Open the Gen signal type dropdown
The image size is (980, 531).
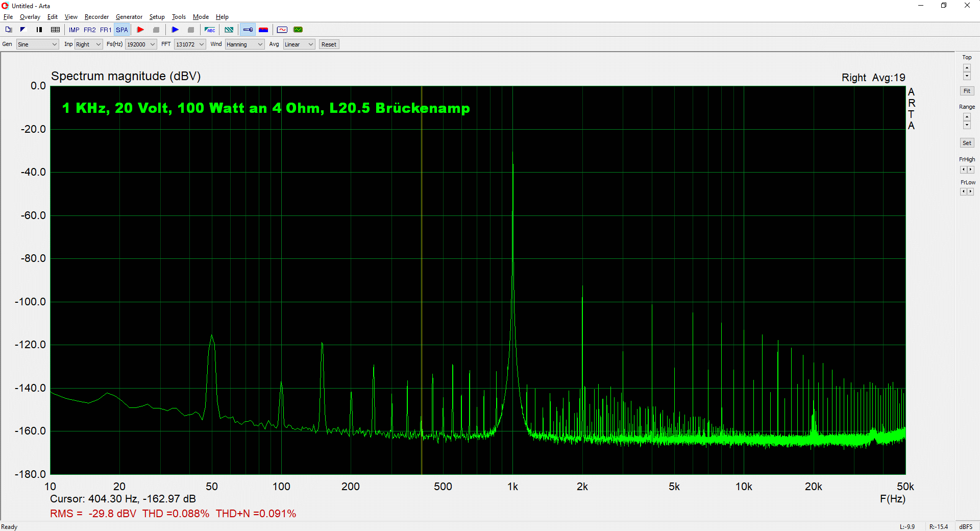[38, 44]
